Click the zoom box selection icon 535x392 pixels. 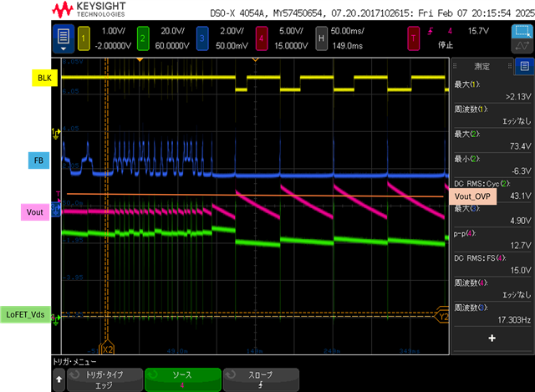click(x=522, y=31)
